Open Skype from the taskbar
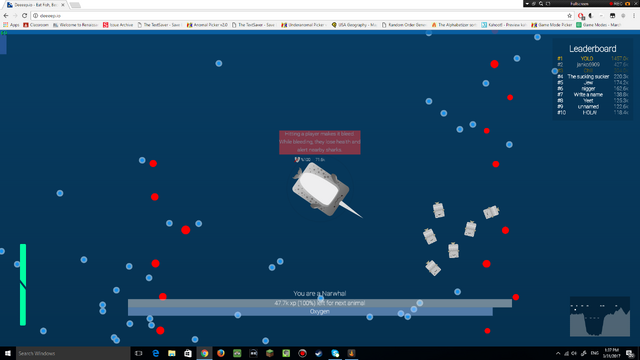Viewport: 640px width, 360px height. pos(335,353)
